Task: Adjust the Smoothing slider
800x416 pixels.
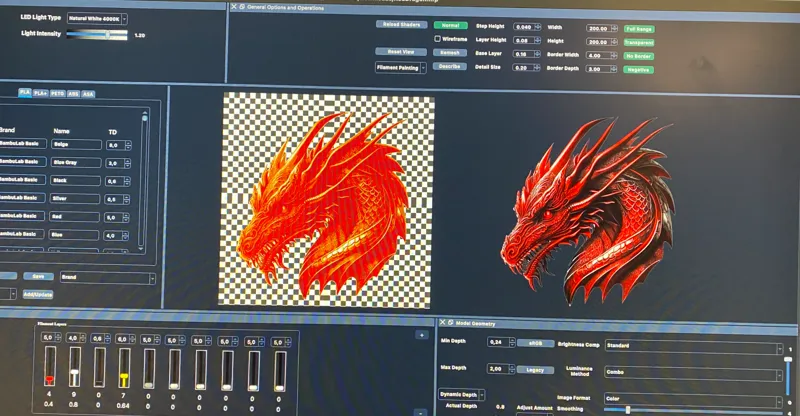Action: click(x=694, y=410)
